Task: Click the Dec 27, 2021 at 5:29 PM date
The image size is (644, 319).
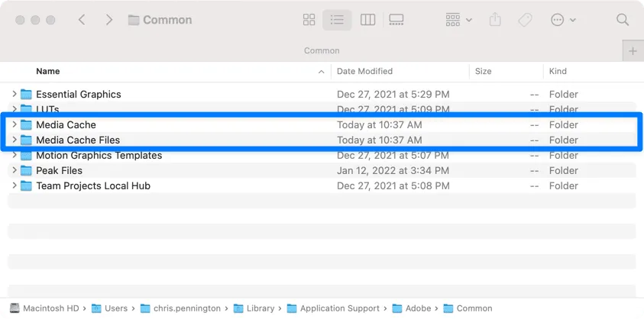Action: [393, 95]
